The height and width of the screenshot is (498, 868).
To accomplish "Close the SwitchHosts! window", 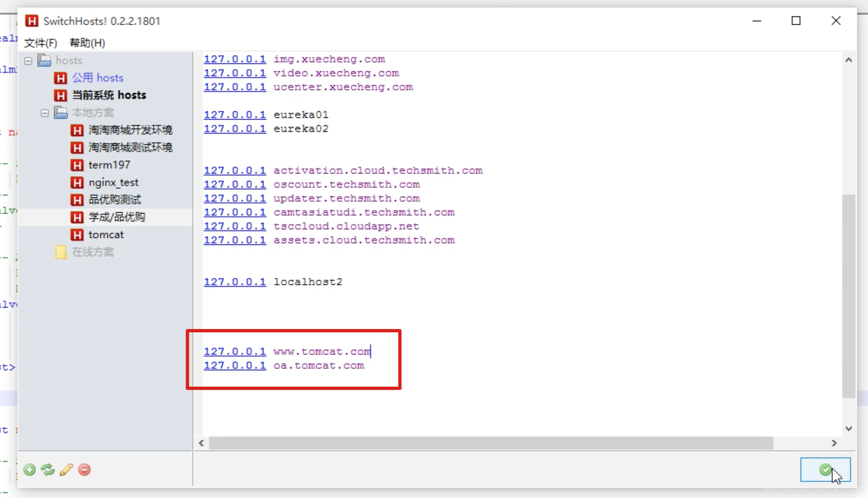I will coord(836,21).
